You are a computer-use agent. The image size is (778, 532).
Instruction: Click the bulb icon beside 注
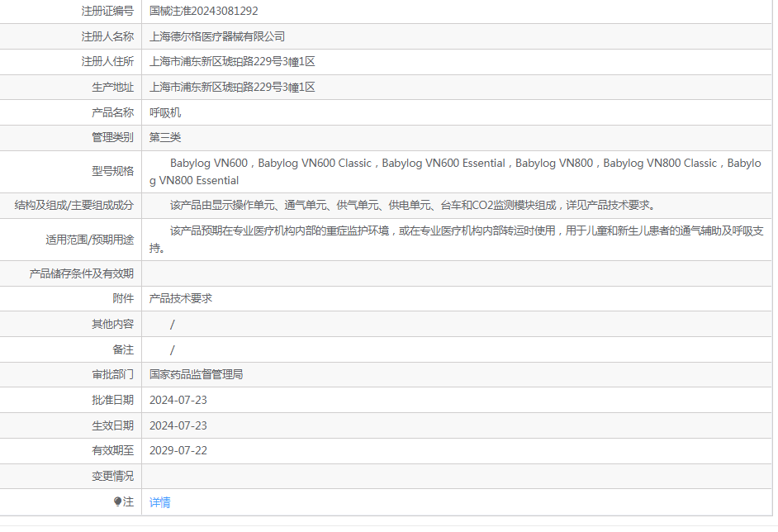pyautogui.click(x=117, y=501)
